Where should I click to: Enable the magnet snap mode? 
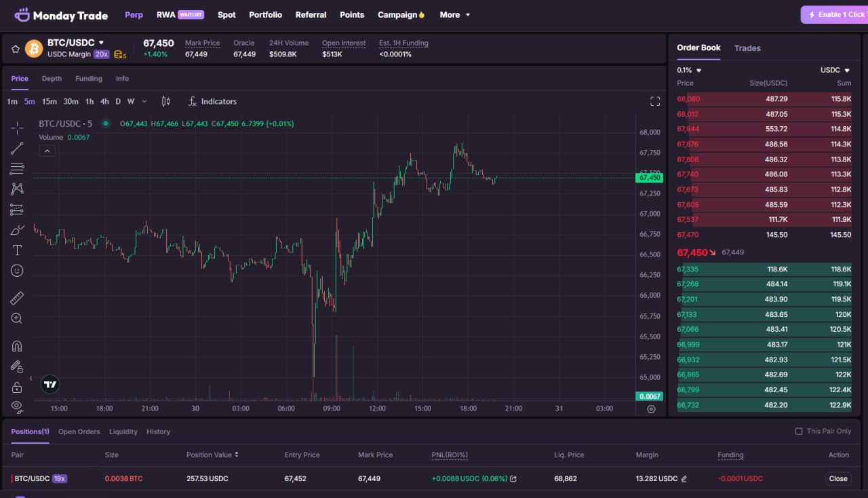tap(17, 346)
